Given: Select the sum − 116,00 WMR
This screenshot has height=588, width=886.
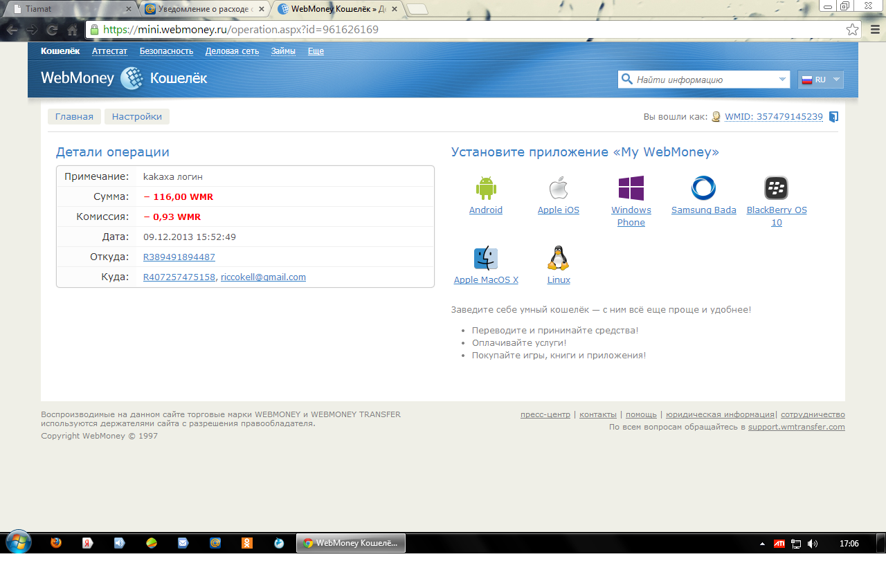Looking at the screenshot, I should [x=179, y=196].
